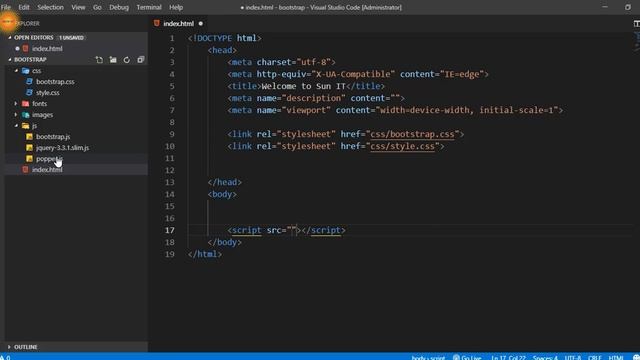The image size is (640, 360).
Task: Minimize the Visual Studio Code window
Action: pos(605,7)
